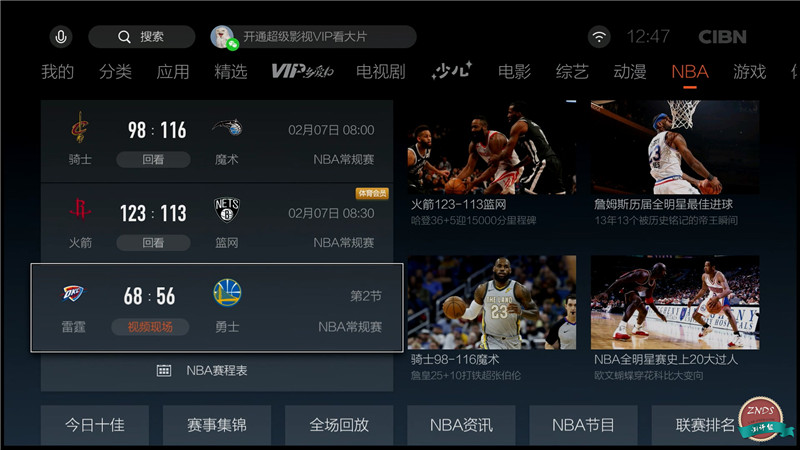This screenshot has height=450, width=800.
Task: Click the 体育会员 badge on 火箭 game
Action: (372, 193)
